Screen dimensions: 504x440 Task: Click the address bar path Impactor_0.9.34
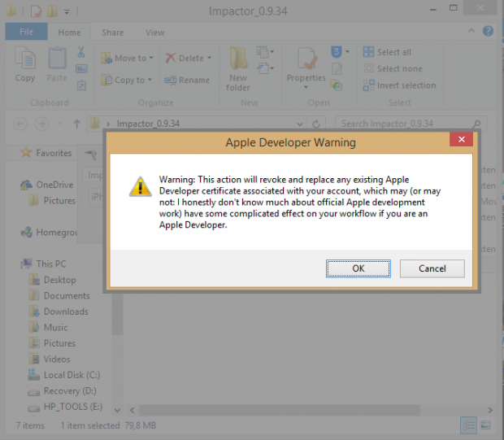coord(148,124)
